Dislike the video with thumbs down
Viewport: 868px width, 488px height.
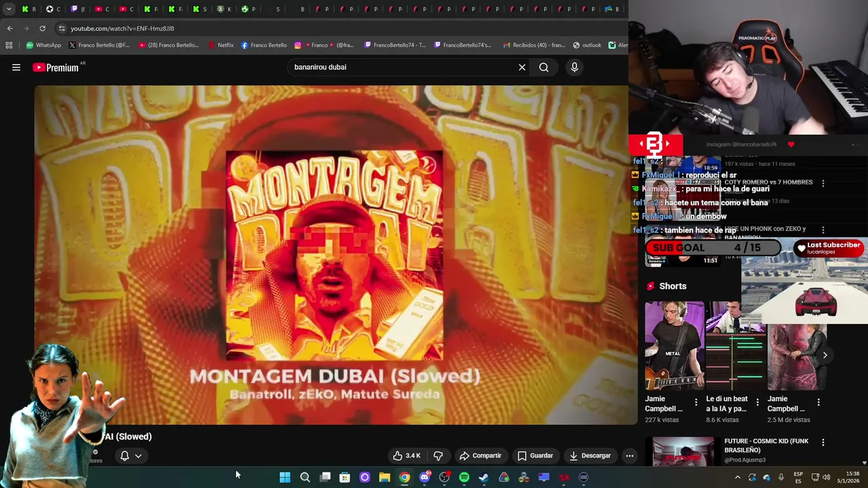point(438,455)
